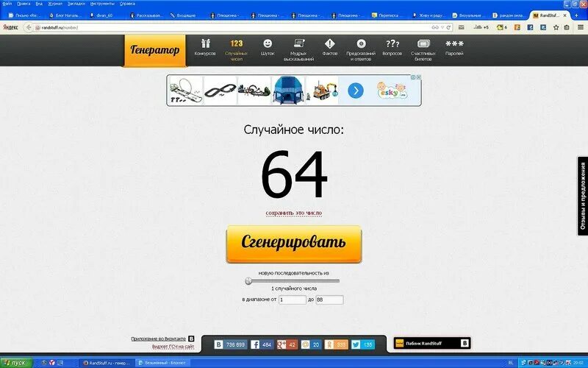Open the Windows пуск start button
This screenshot has height=368, width=588.
(16, 363)
